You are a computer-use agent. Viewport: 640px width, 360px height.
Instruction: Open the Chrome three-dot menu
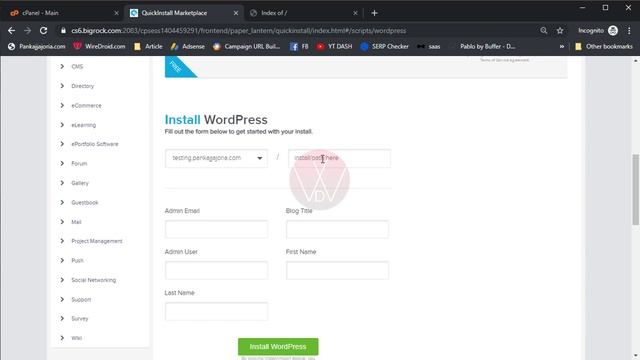click(x=629, y=31)
